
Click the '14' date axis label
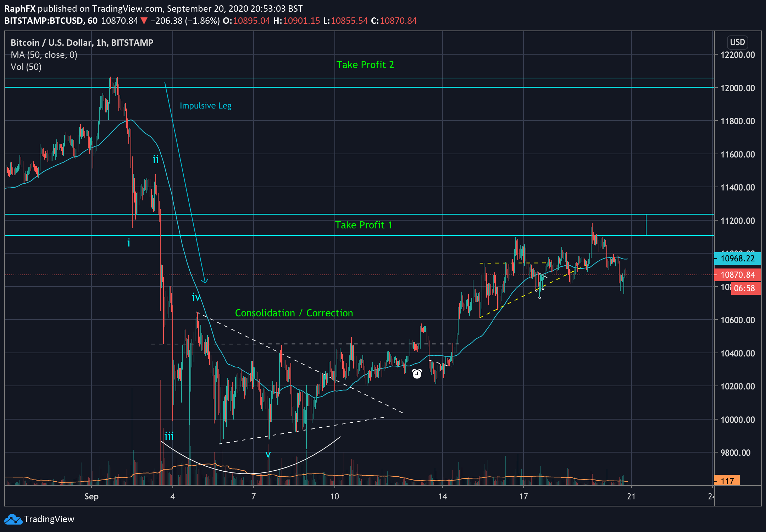point(443,497)
